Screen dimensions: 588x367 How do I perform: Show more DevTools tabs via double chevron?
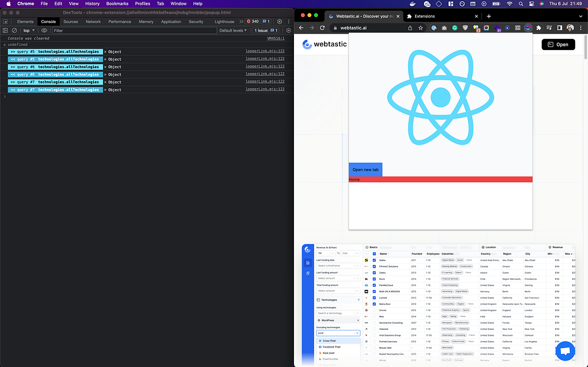(x=241, y=21)
